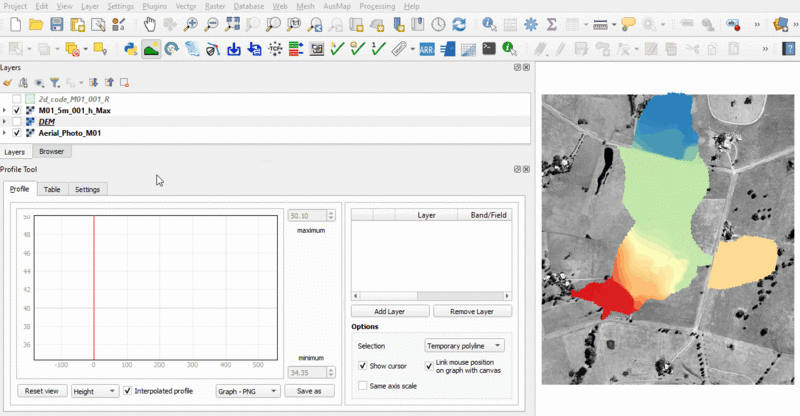Image resolution: width=800 pixels, height=416 pixels.
Task: Switch to the Settings tab in Profile Tool
Action: tap(87, 189)
